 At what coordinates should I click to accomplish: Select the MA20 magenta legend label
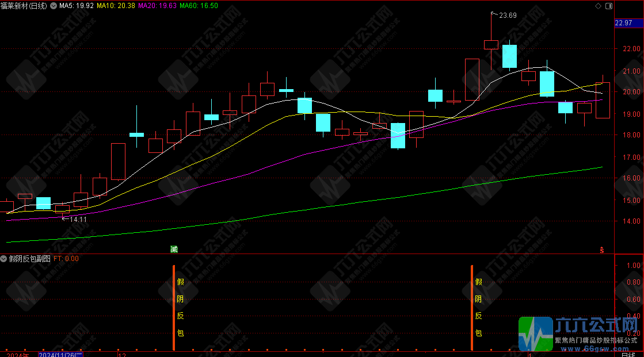tap(157, 6)
